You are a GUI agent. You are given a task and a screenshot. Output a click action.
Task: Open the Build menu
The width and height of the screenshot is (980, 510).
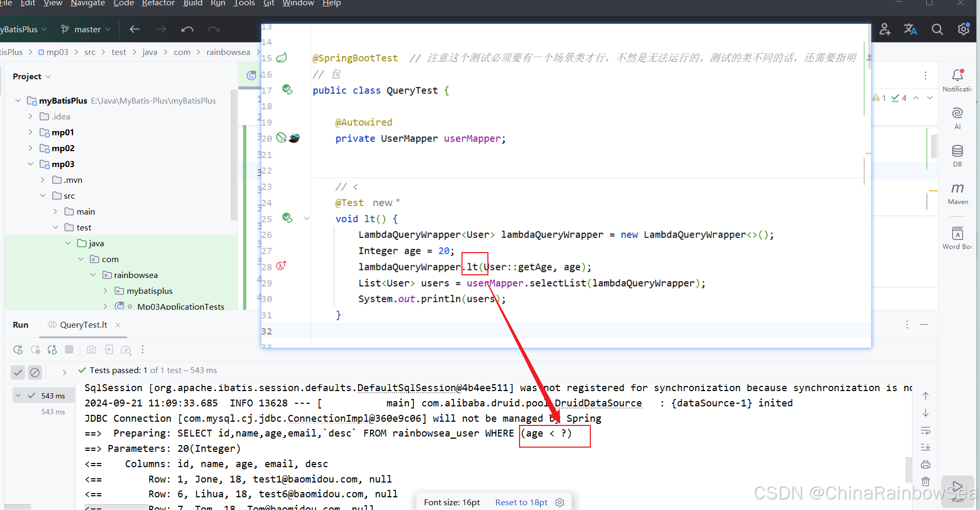193,4
